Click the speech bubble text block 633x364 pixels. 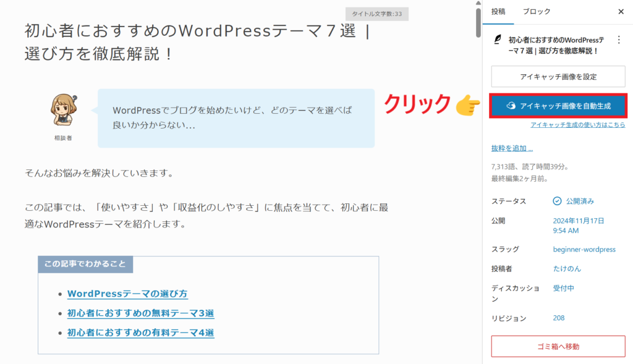click(236, 118)
